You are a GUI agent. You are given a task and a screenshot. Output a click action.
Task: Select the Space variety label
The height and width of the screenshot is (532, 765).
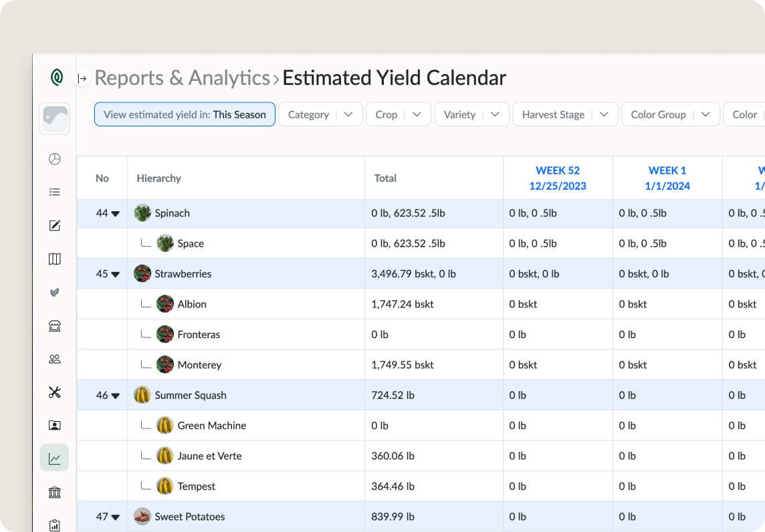tap(191, 243)
